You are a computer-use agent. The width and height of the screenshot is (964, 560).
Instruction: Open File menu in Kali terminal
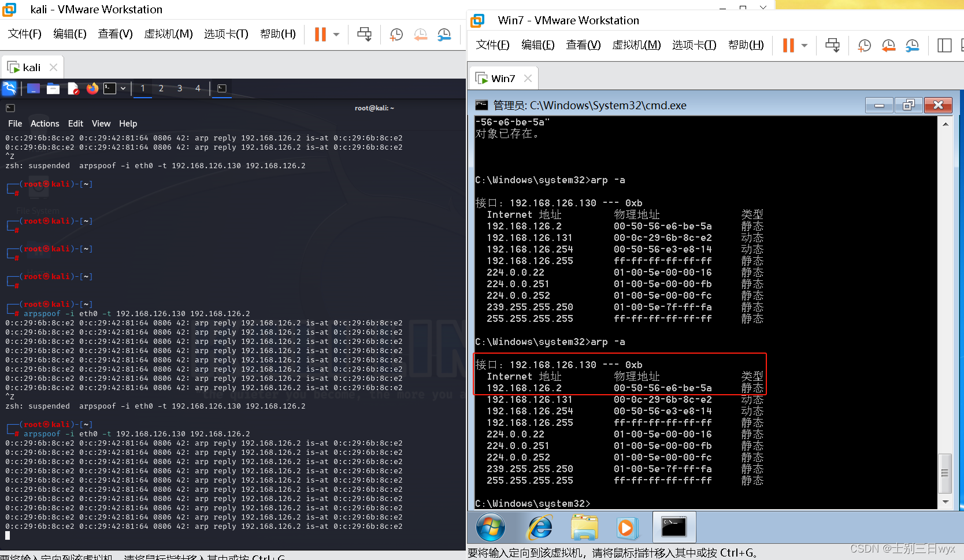coord(15,124)
